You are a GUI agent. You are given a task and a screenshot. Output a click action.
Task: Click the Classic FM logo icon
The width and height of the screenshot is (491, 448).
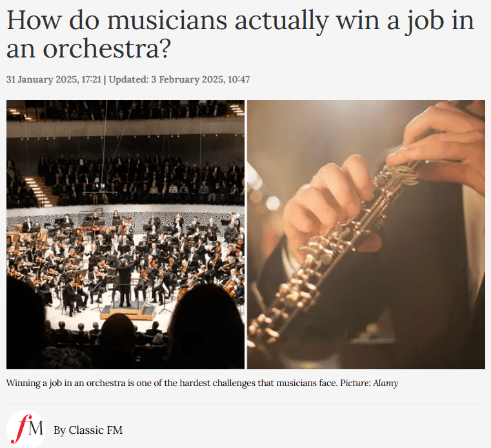click(26, 429)
